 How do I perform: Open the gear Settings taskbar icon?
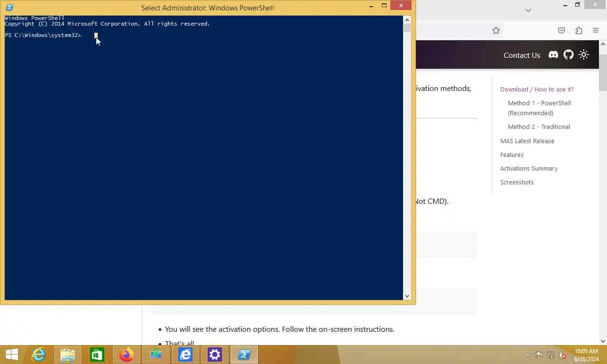tap(215, 355)
